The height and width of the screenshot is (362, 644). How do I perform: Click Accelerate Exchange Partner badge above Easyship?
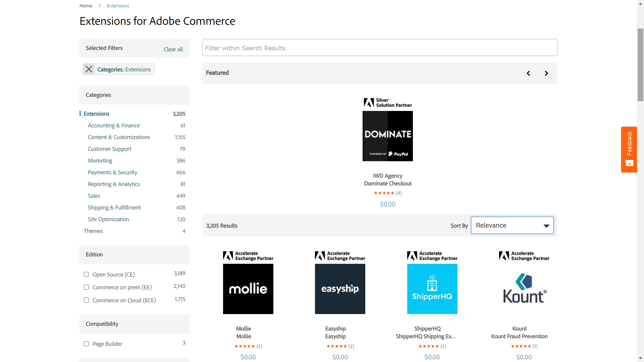pyautogui.click(x=340, y=256)
